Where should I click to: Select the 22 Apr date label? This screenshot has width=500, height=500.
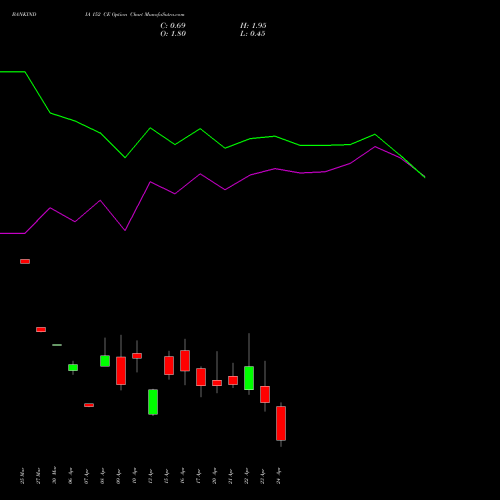(246, 476)
